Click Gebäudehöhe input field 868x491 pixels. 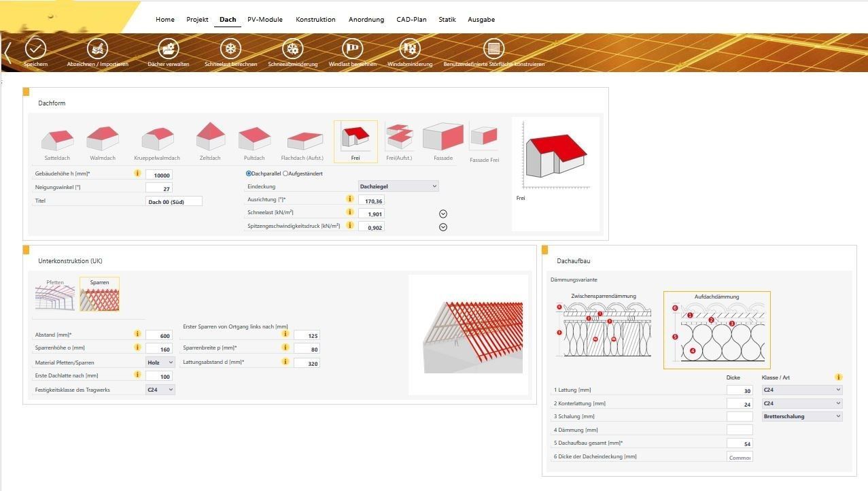tap(159, 175)
